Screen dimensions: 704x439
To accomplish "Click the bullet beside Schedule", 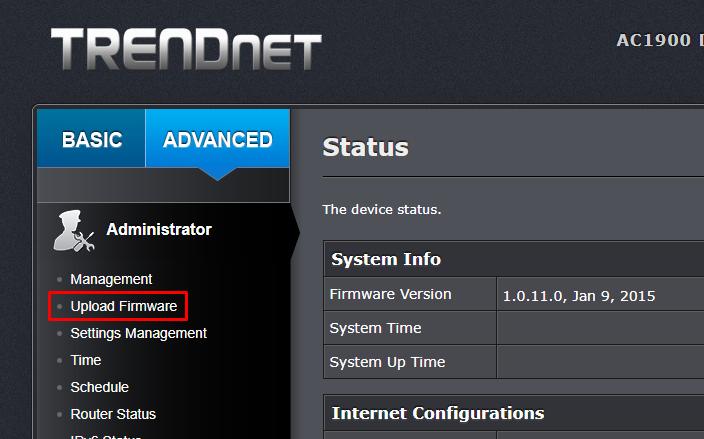I will [x=60, y=387].
